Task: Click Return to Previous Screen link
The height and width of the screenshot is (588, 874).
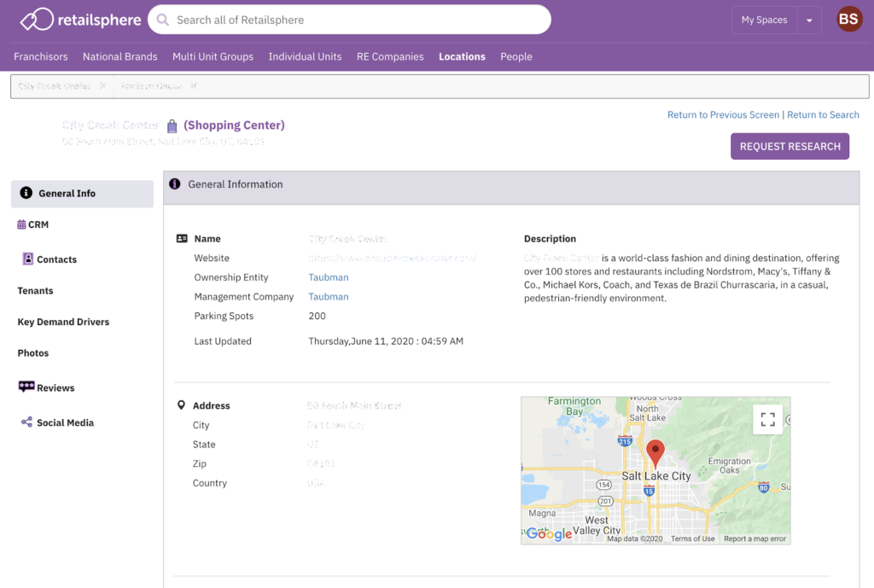Action: pyautogui.click(x=723, y=115)
